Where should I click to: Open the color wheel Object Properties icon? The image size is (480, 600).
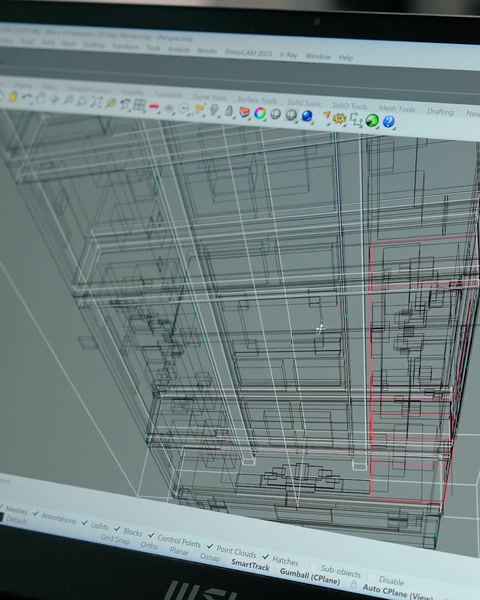coord(260,113)
